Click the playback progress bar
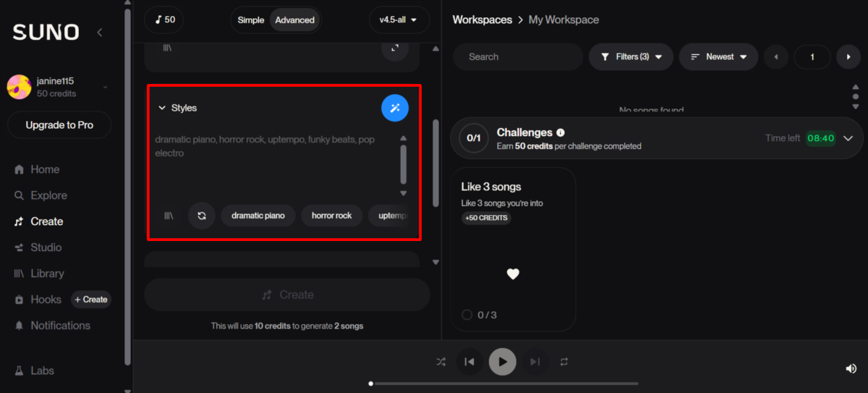This screenshot has height=393, width=868. pos(504,384)
